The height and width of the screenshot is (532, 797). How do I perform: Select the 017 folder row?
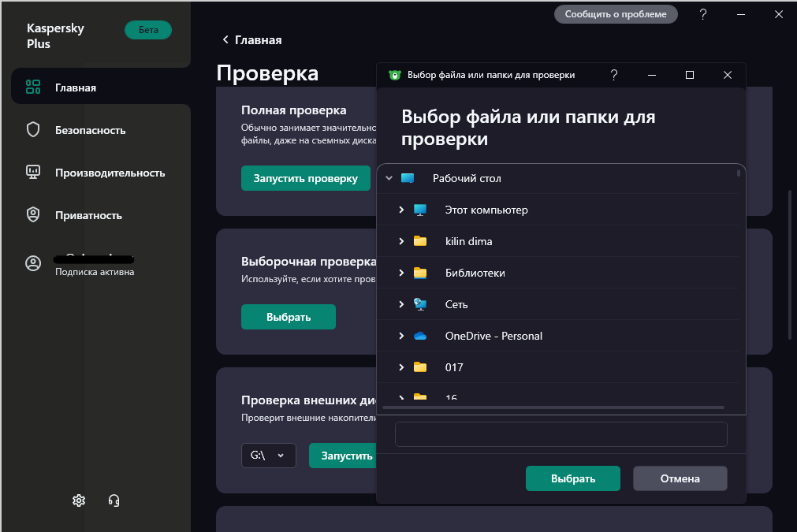pos(558,367)
